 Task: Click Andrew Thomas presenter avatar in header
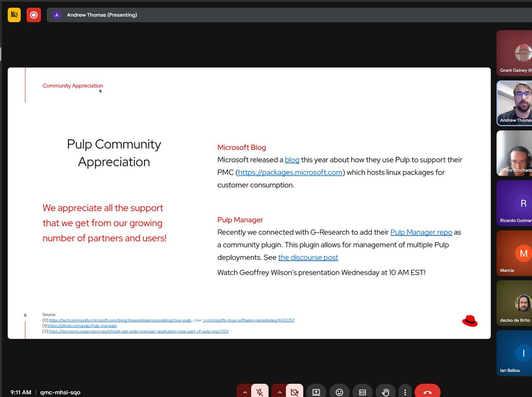point(56,15)
